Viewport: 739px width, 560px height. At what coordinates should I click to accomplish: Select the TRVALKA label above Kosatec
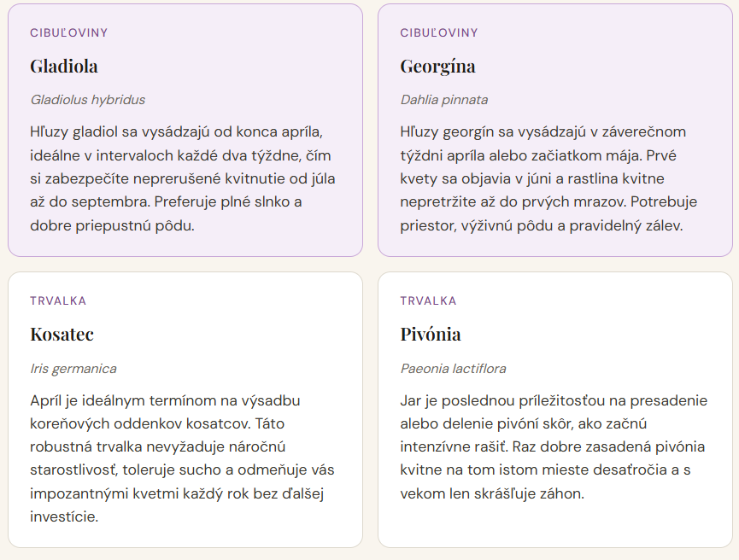pos(58,300)
